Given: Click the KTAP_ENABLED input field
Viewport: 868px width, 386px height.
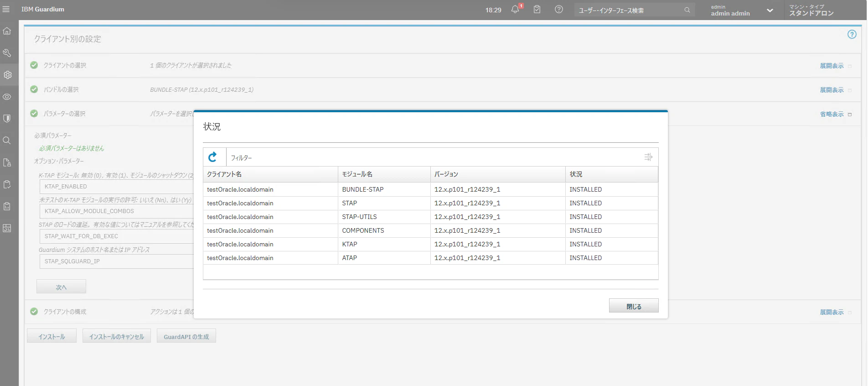Looking at the screenshot, I should click(x=117, y=187).
